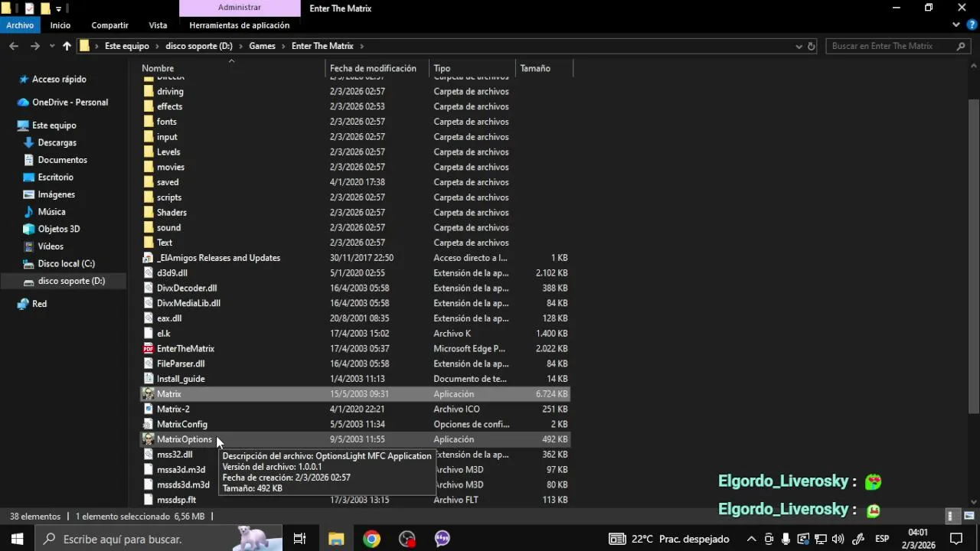
Task: Expand chevron after Este equipo in address bar
Action: 157,46
